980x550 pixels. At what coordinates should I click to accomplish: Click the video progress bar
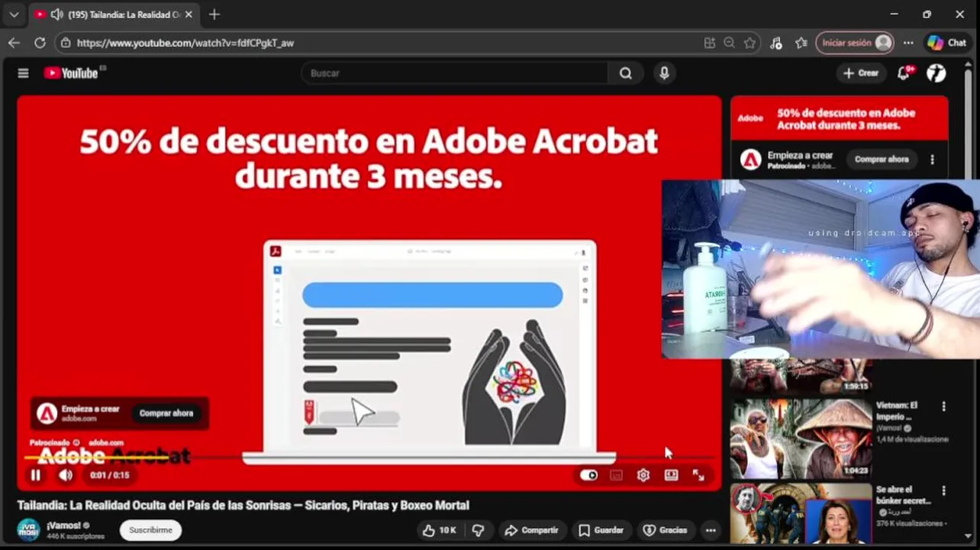click(x=369, y=458)
